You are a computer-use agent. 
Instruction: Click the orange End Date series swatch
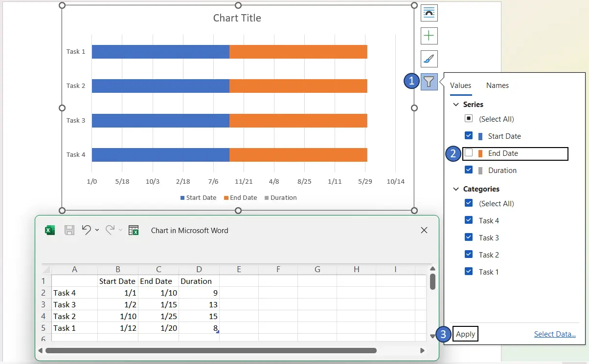480,153
